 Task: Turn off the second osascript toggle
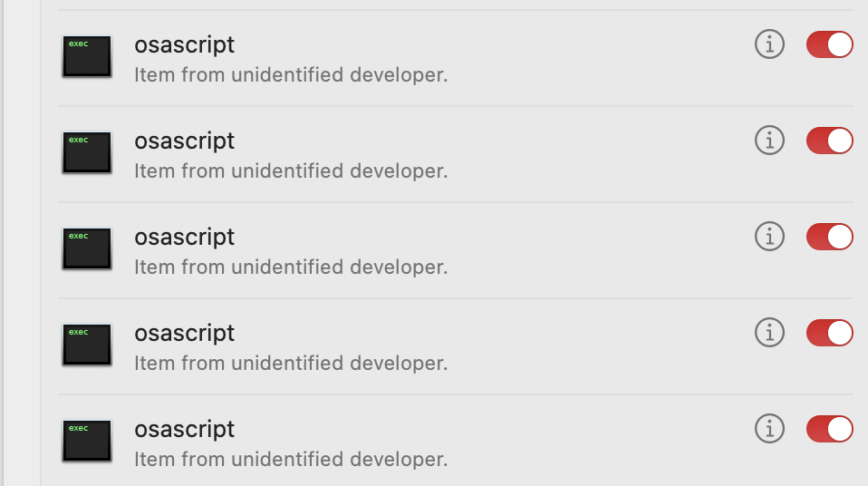[x=829, y=141]
